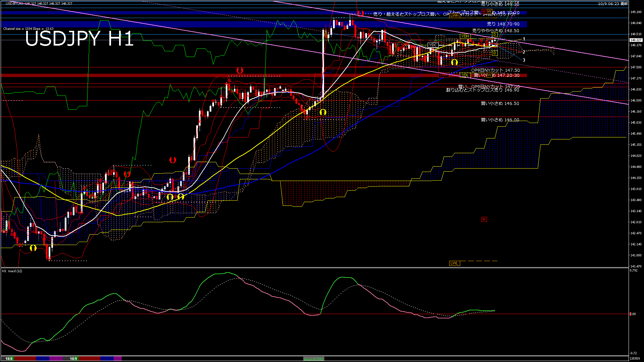Click the 135959 value at bottom right
The width and height of the screenshot is (644, 362).
[635, 359]
